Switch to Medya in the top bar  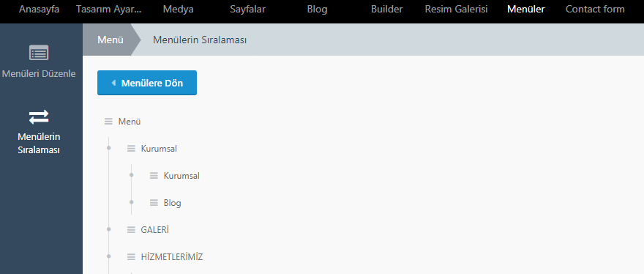(179, 9)
